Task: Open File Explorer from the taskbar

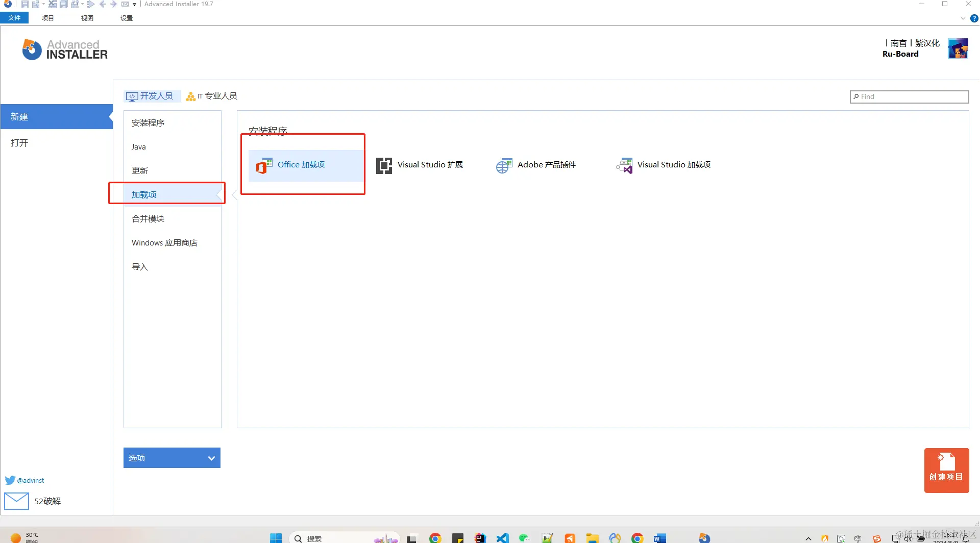Action: [592, 538]
